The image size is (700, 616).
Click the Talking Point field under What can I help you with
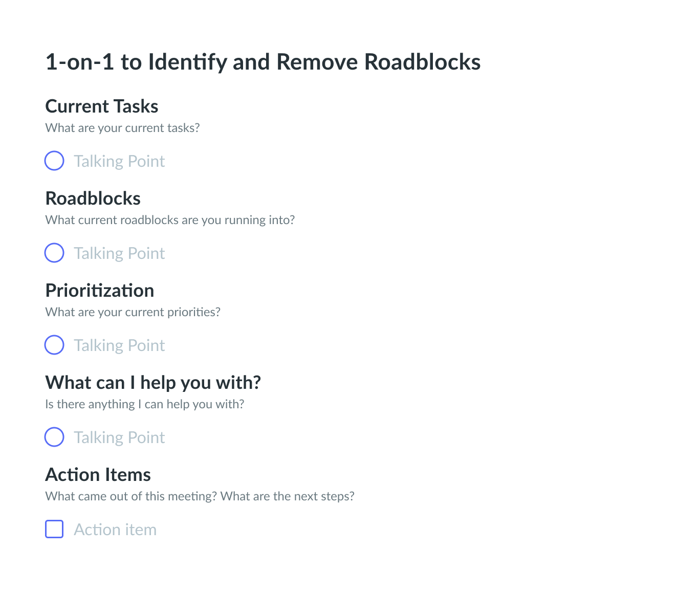click(119, 437)
